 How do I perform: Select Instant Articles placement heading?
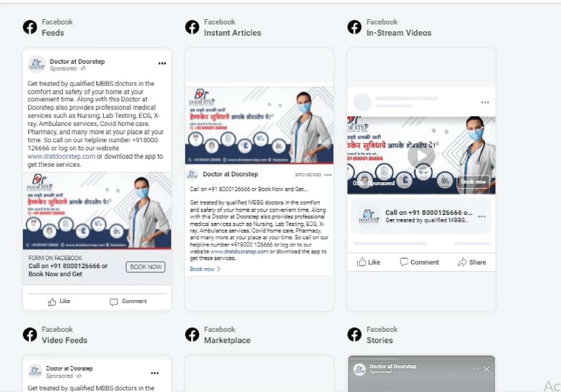pos(232,33)
